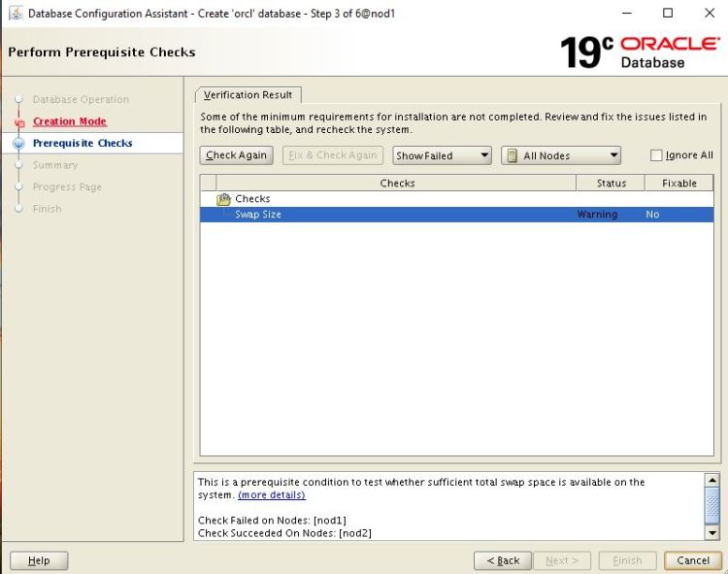Click the Back button
The height and width of the screenshot is (574, 728).
click(503, 560)
